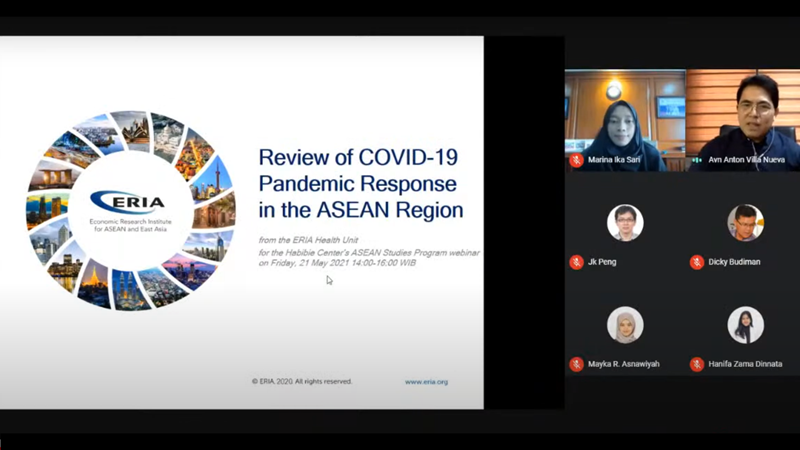Click Hanifa Zama Dinnata's round profile avatar
Viewport: 800px width, 450px height.
(745, 324)
